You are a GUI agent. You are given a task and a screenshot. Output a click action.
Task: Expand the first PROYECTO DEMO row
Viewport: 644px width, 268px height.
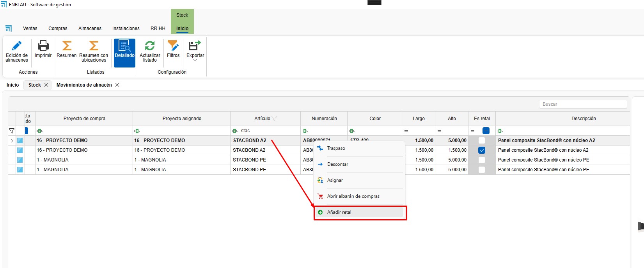[12, 140]
